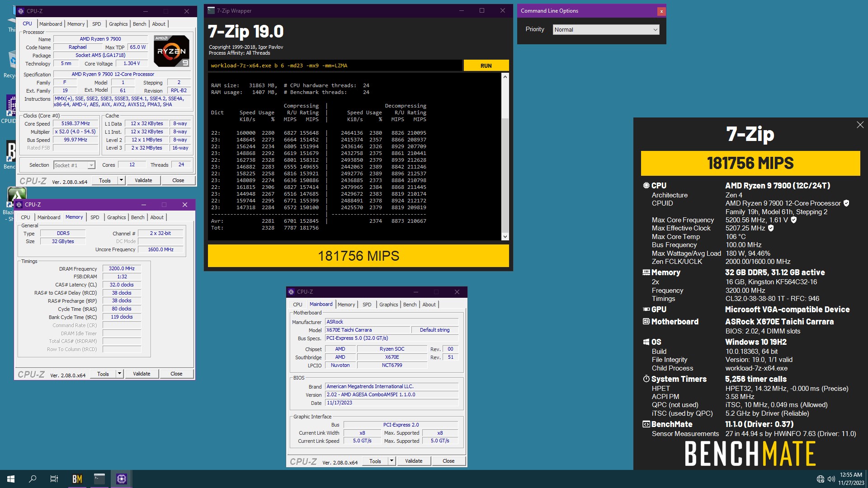This screenshot has height=488, width=868.
Task: Click the taskbar clock showing 12:55 AM
Action: [x=851, y=479]
